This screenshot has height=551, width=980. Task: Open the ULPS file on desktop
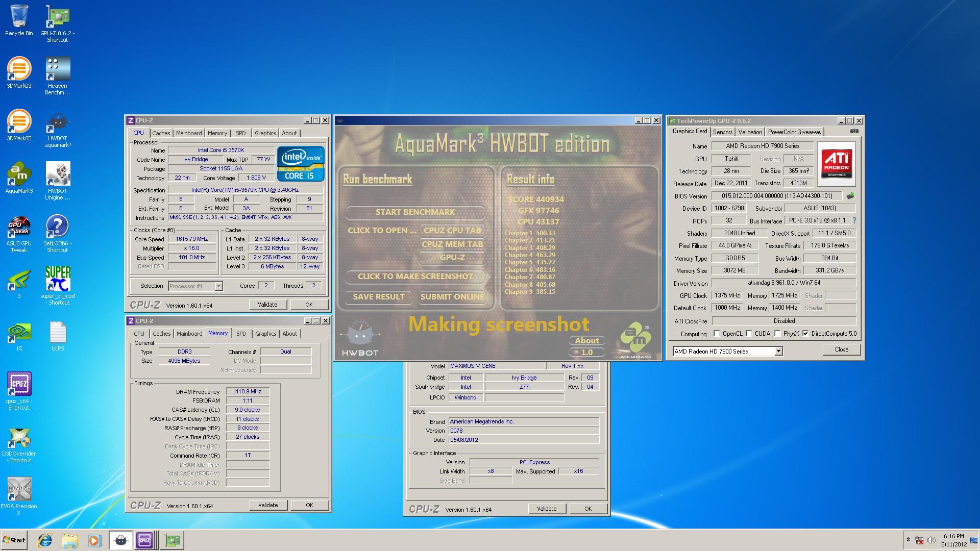(x=58, y=336)
